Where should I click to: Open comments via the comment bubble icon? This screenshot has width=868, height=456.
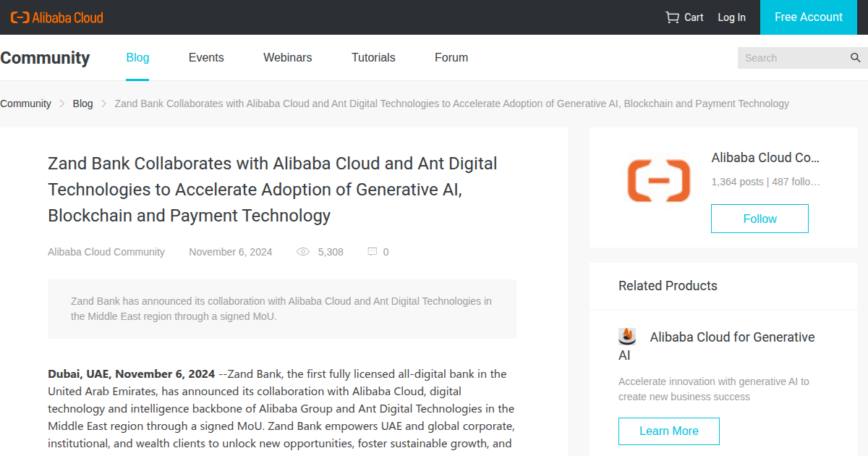373,251
